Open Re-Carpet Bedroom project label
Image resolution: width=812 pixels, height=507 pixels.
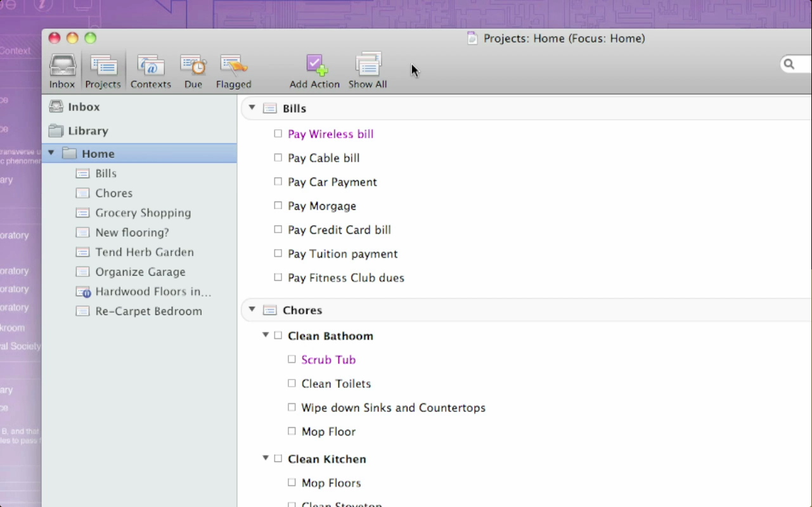click(149, 311)
